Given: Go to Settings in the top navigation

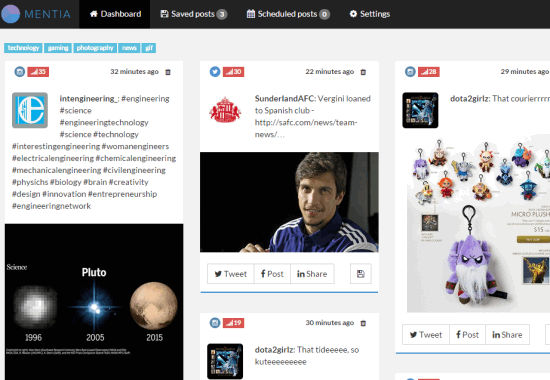Looking at the screenshot, I should 370,14.
